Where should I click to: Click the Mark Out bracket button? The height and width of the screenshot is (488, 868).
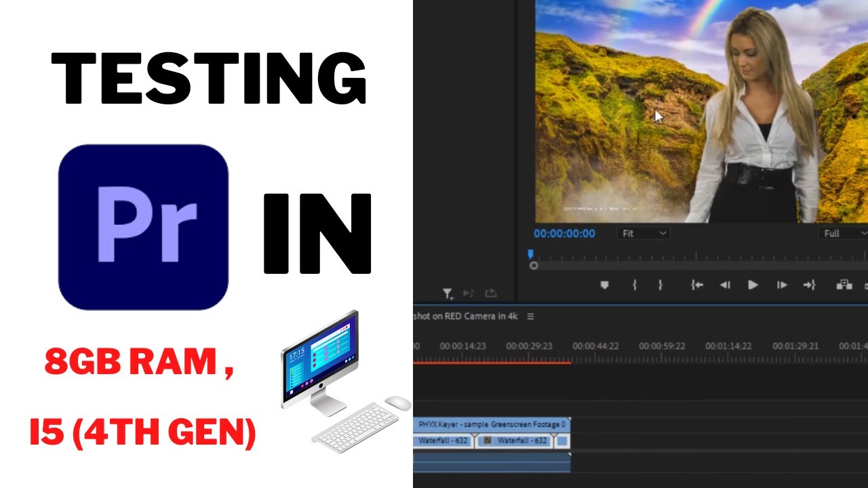[x=660, y=285]
